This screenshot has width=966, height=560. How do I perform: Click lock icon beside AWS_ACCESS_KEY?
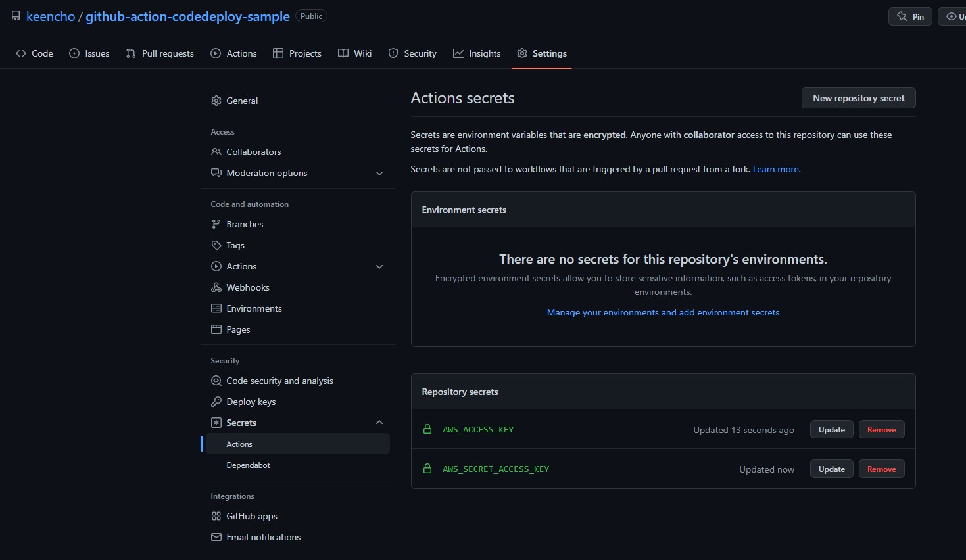coord(427,429)
